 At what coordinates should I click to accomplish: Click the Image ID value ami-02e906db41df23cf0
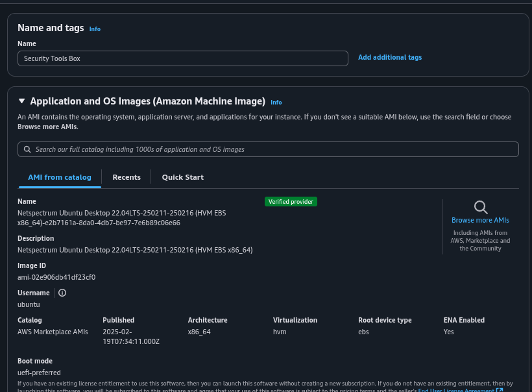coord(56,277)
